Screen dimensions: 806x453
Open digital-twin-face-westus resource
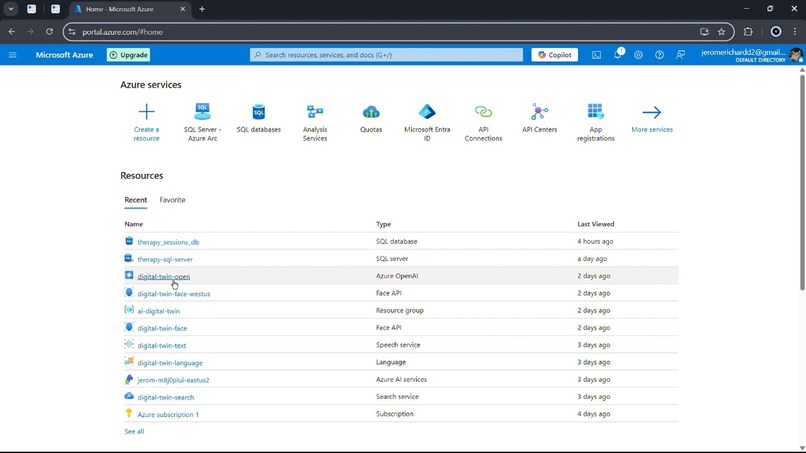point(174,294)
